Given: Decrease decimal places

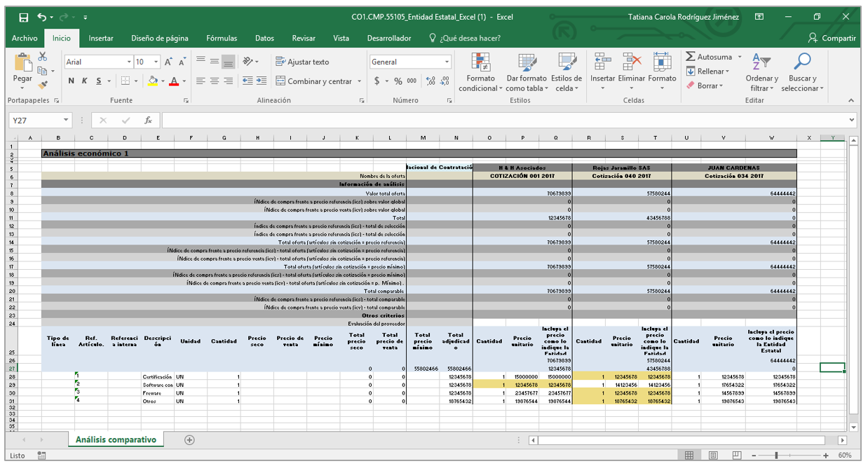Looking at the screenshot, I should [445, 81].
